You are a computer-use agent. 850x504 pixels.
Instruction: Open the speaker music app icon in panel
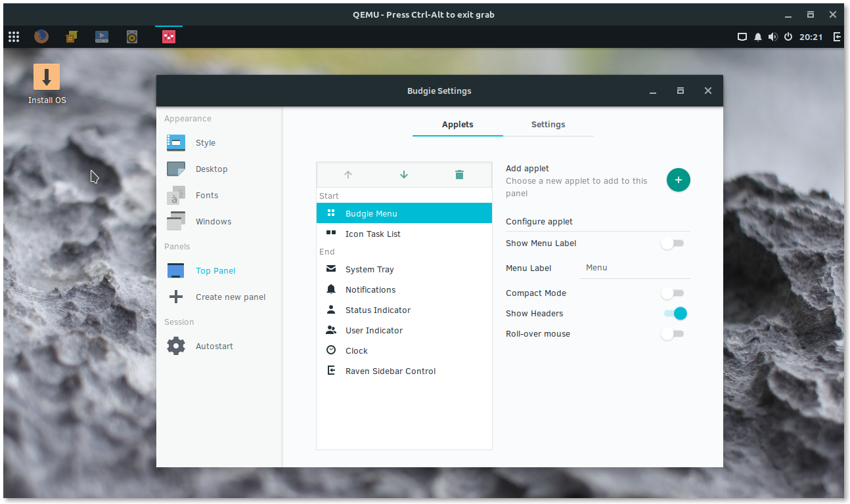[x=132, y=37]
